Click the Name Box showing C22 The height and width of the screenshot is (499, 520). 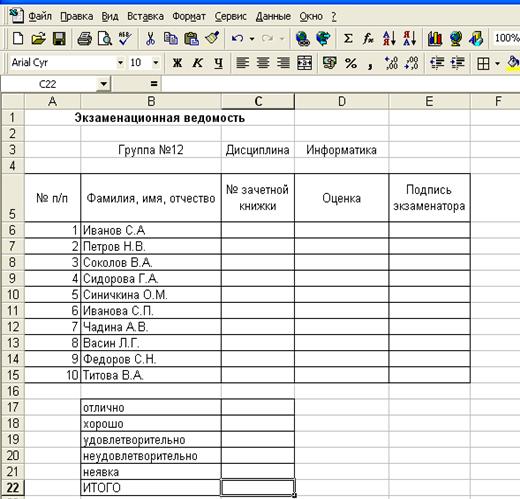(49, 84)
